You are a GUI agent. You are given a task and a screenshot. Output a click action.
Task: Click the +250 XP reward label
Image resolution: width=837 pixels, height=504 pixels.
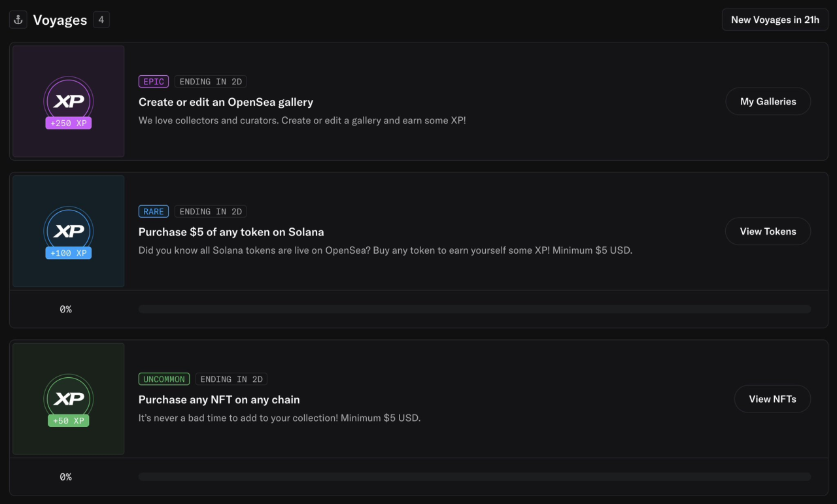[x=69, y=123]
